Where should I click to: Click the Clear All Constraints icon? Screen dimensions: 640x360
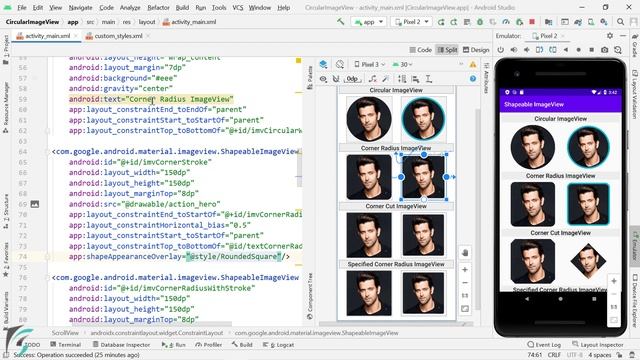[372, 79]
